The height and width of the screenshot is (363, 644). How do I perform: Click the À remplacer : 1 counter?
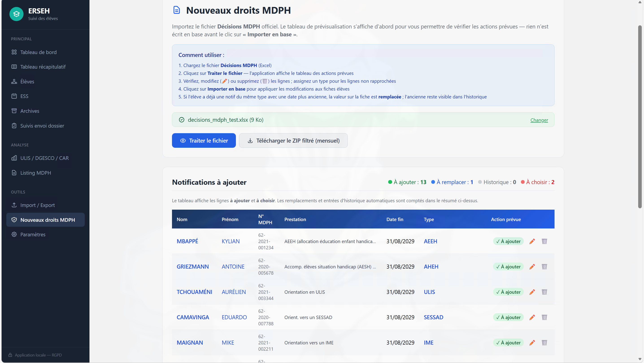click(x=452, y=182)
